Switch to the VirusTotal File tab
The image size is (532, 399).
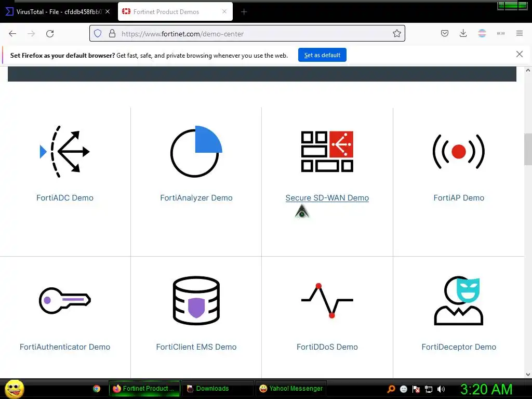click(58, 12)
